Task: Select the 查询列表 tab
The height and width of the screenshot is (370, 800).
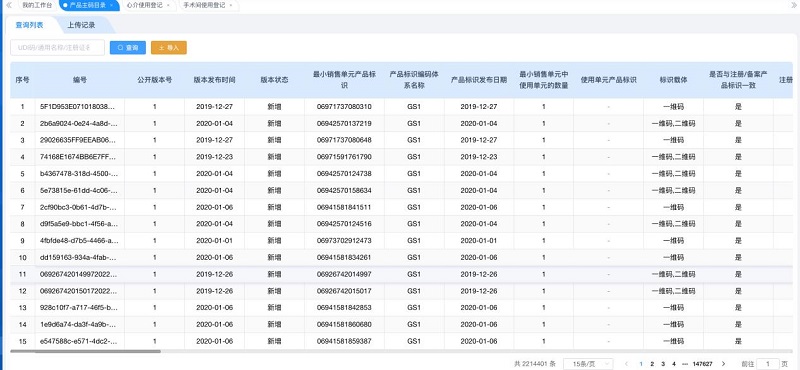Action: coord(29,25)
